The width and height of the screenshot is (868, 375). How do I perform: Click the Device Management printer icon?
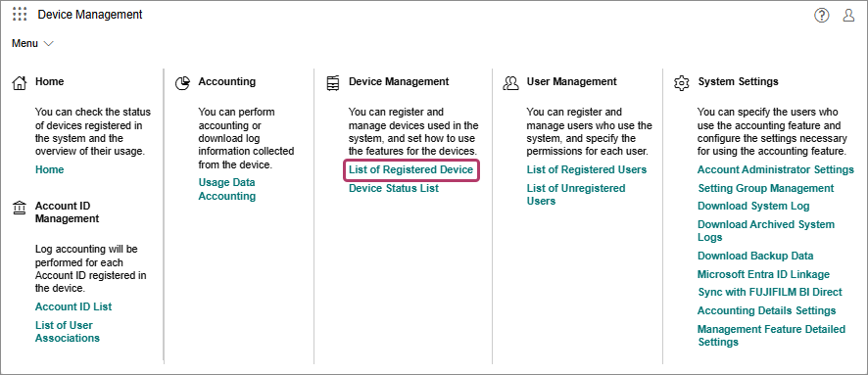coord(333,83)
